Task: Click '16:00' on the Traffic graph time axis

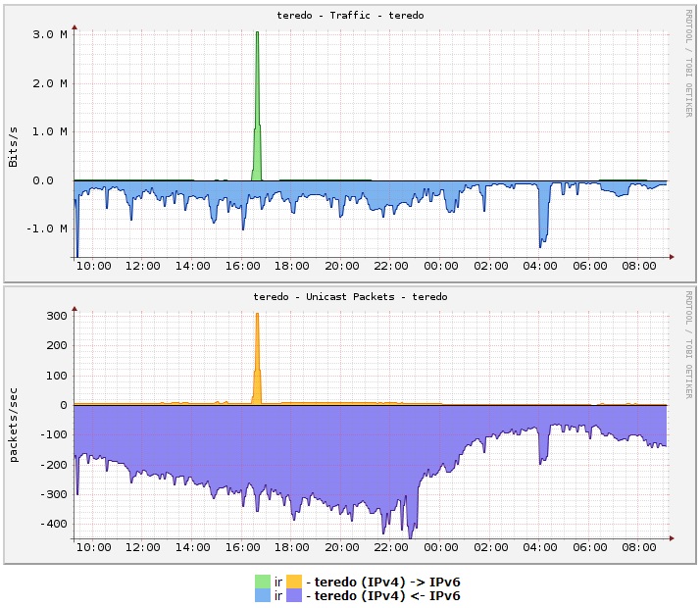Action: [242, 266]
